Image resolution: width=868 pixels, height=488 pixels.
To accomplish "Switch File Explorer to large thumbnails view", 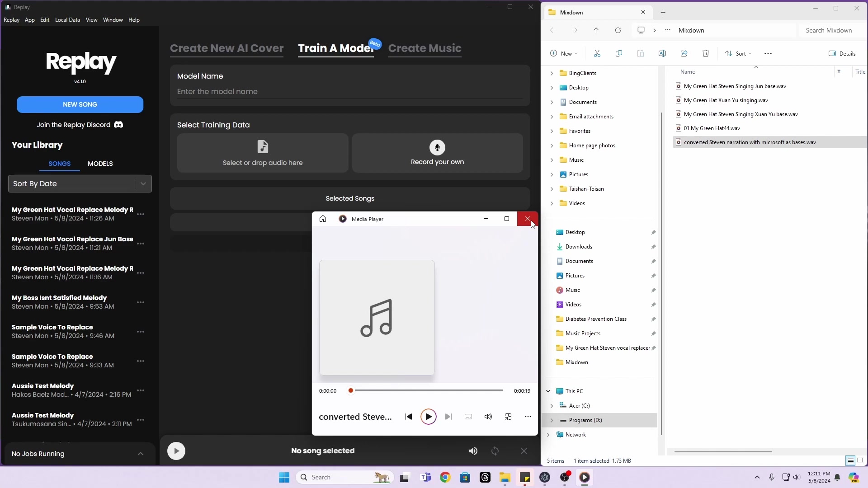I will [860, 461].
